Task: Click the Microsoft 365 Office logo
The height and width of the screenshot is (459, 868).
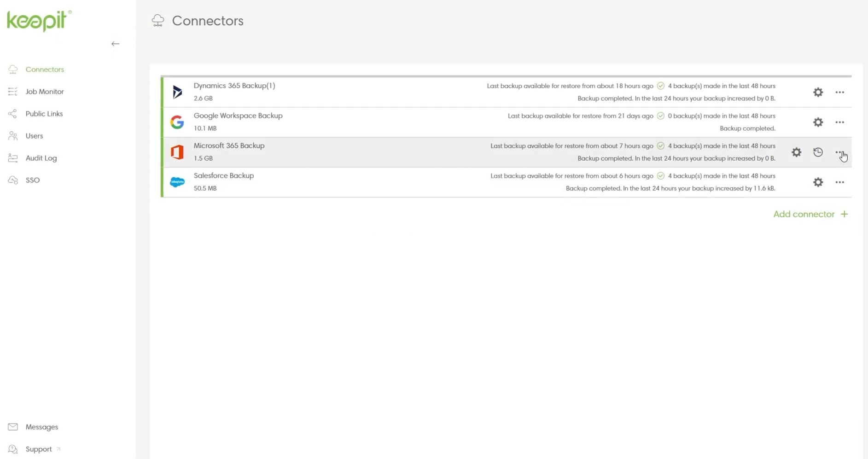Action: 177,152
